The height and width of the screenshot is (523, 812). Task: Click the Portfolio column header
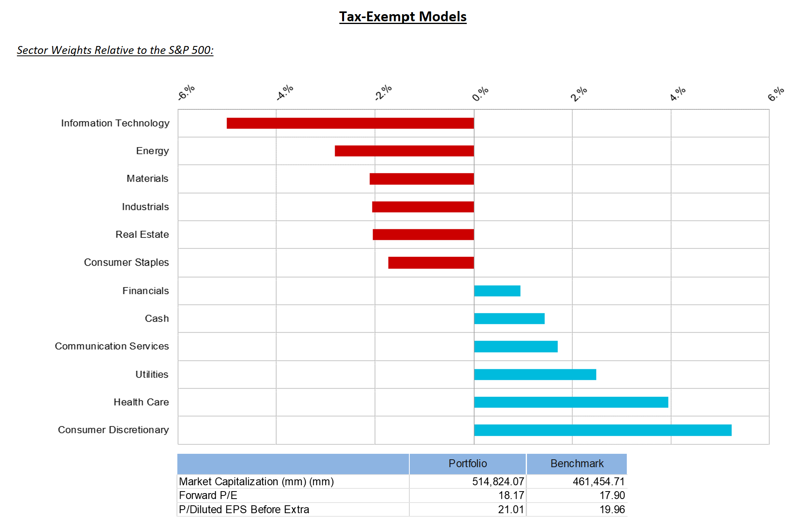[468, 464]
